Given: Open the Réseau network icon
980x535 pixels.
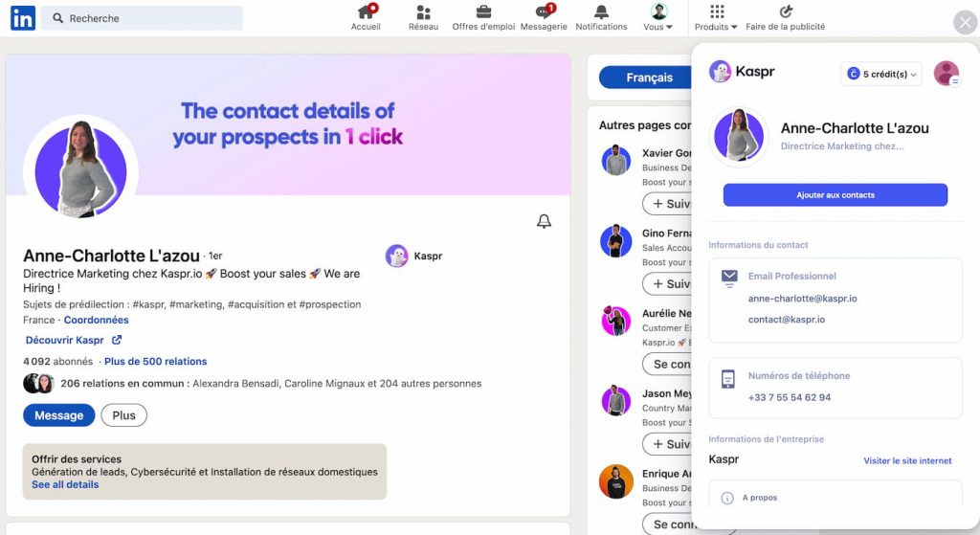Looking at the screenshot, I should click(423, 11).
